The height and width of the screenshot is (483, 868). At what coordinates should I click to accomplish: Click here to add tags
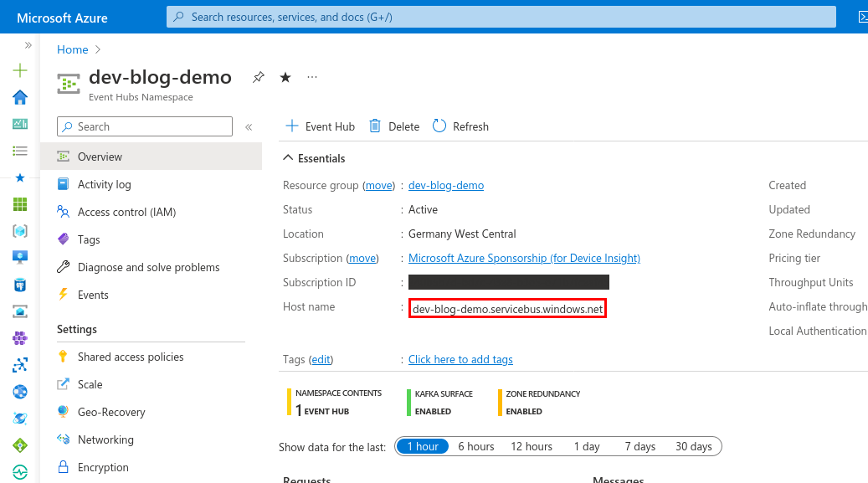[x=460, y=359]
